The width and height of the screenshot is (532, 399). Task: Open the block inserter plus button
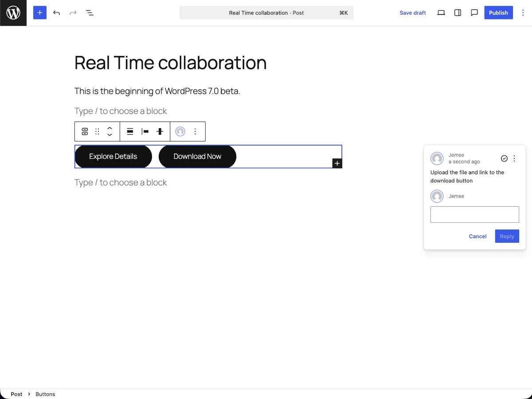(39, 12)
